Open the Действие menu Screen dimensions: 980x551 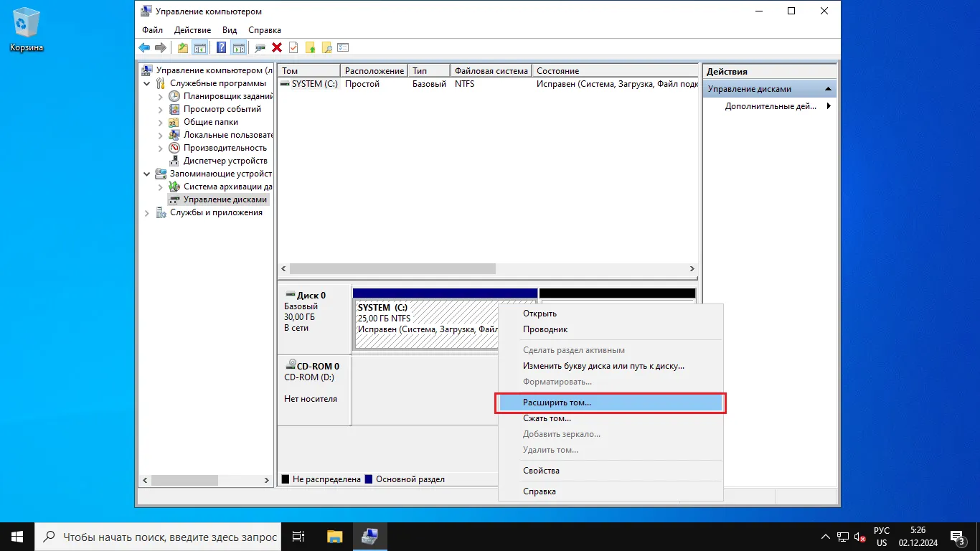point(192,30)
